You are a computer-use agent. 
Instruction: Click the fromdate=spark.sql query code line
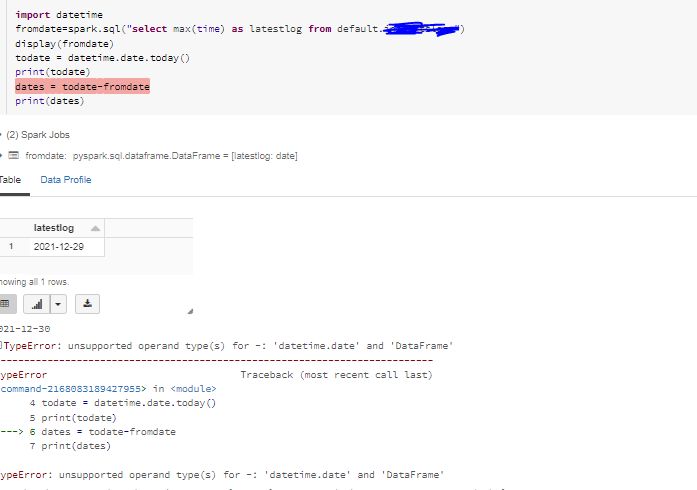point(240,29)
